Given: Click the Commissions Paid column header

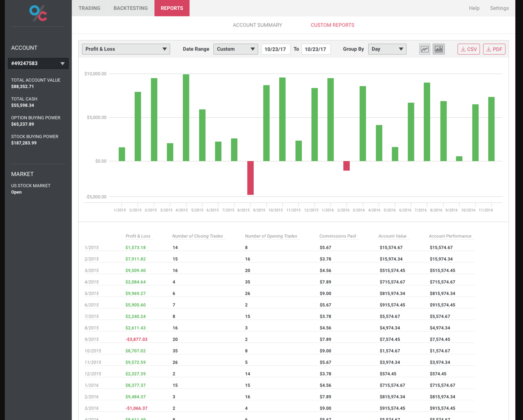Looking at the screenshot, I should point(337,236).
